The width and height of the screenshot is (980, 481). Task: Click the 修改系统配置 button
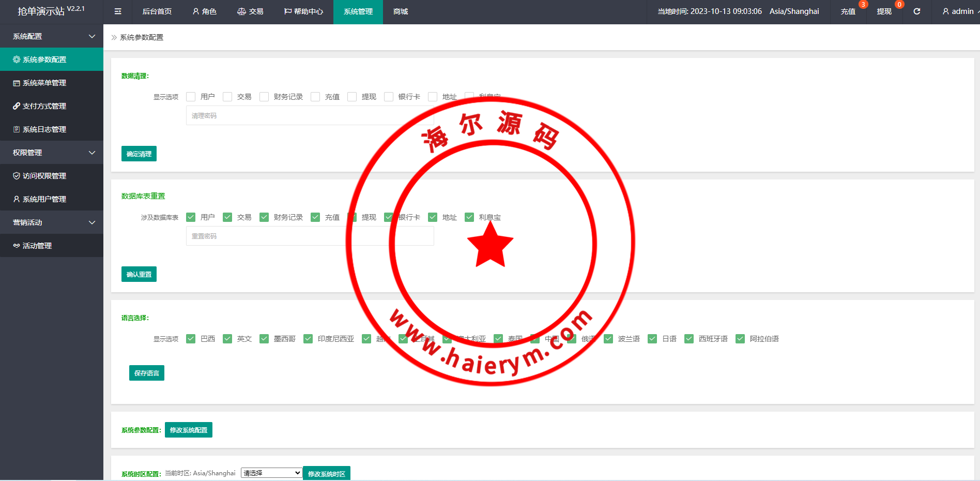(189, 430)
